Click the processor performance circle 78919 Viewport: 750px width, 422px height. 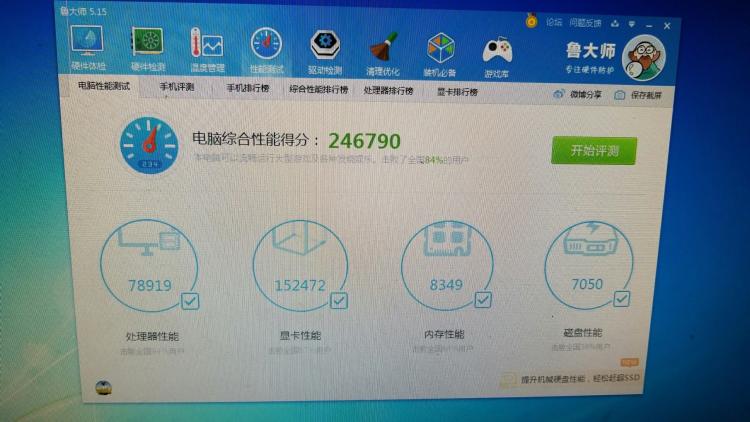(149, 266)
